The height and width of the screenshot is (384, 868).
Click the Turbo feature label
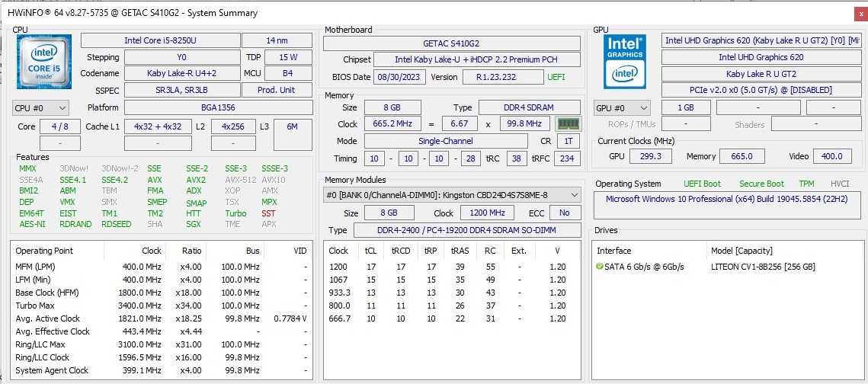(235, 213)
